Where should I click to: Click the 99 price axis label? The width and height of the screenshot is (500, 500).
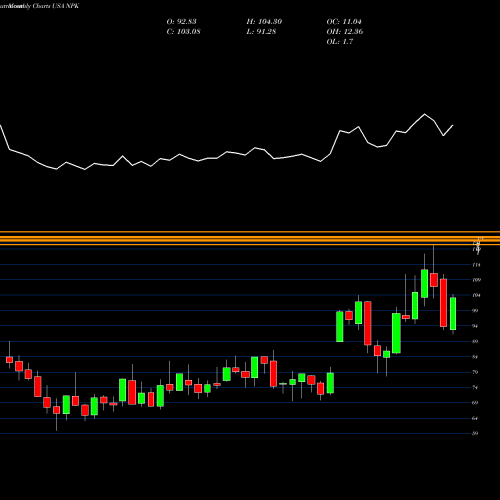(x=476, y=311)
